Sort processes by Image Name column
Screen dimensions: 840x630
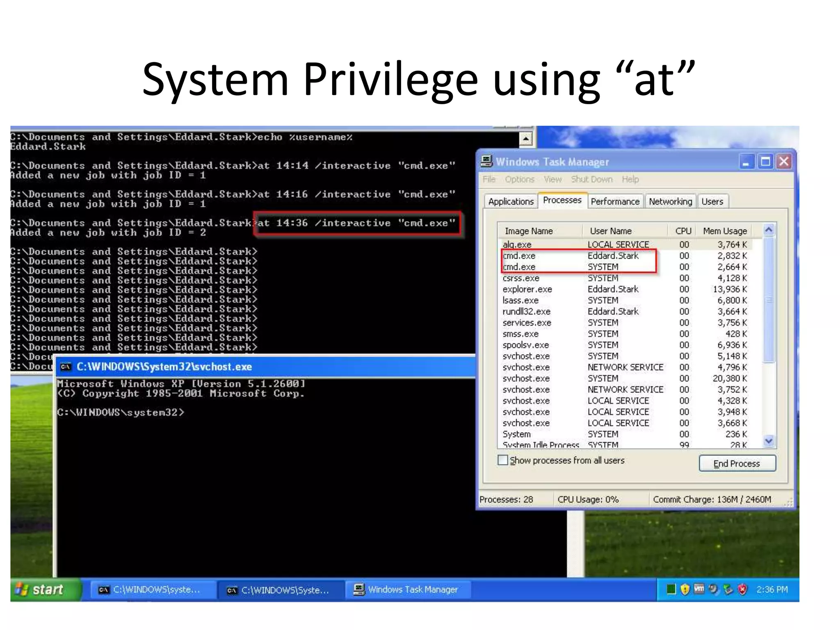(x=540, y=231)
